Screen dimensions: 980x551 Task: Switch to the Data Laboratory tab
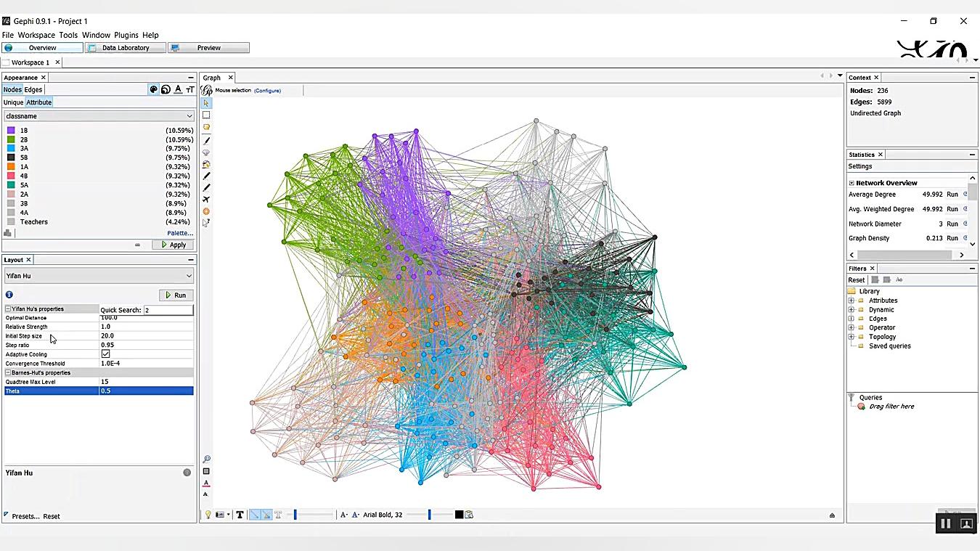click(126, 48)
